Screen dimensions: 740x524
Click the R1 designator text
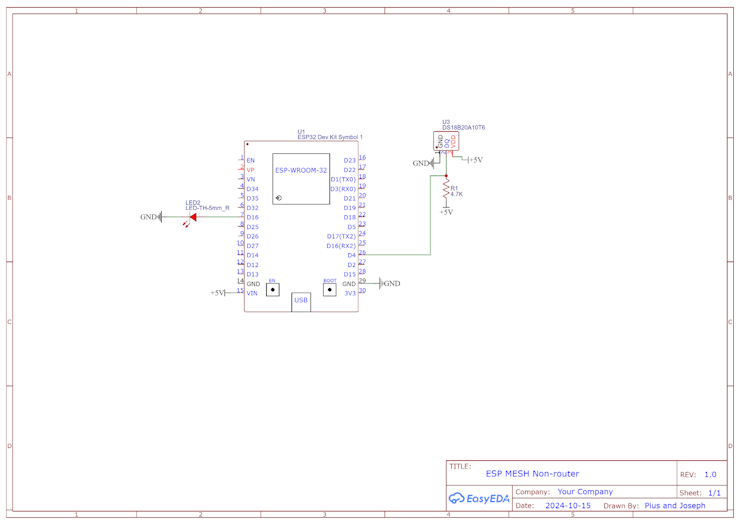454,188
